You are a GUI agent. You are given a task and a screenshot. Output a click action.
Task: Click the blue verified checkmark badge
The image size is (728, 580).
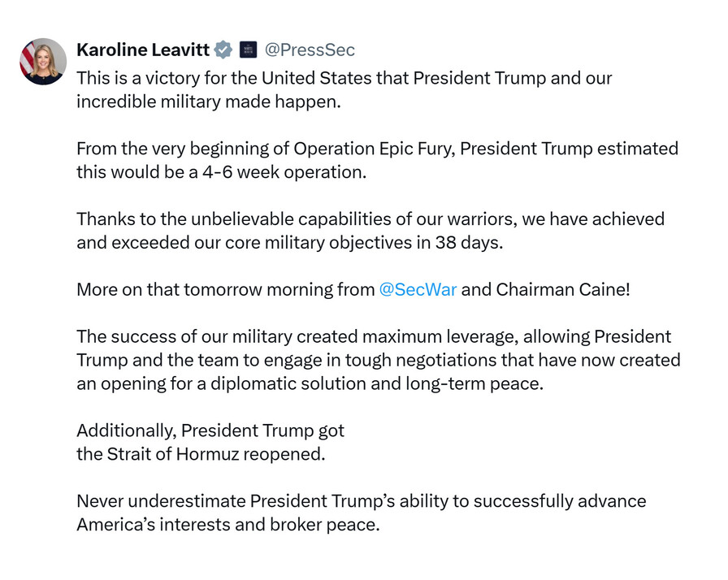click(223, 50)
